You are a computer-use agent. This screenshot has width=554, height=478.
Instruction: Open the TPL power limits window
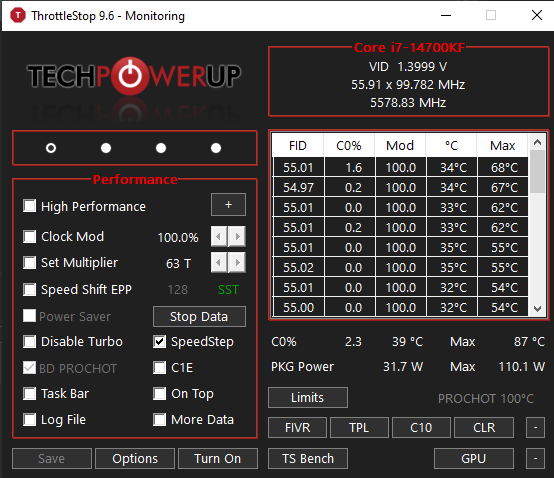pyautogui.click(x=359, y=427)
